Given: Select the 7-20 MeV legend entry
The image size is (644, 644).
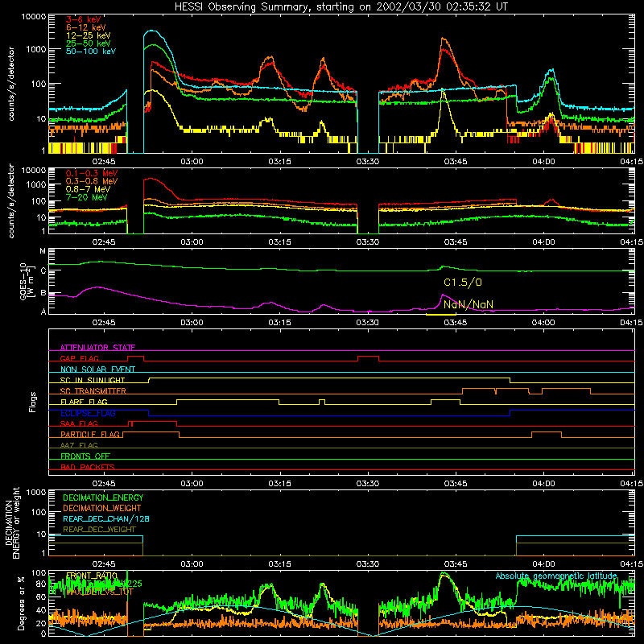Looking at the screenshot, I should [x=87, y=197].
